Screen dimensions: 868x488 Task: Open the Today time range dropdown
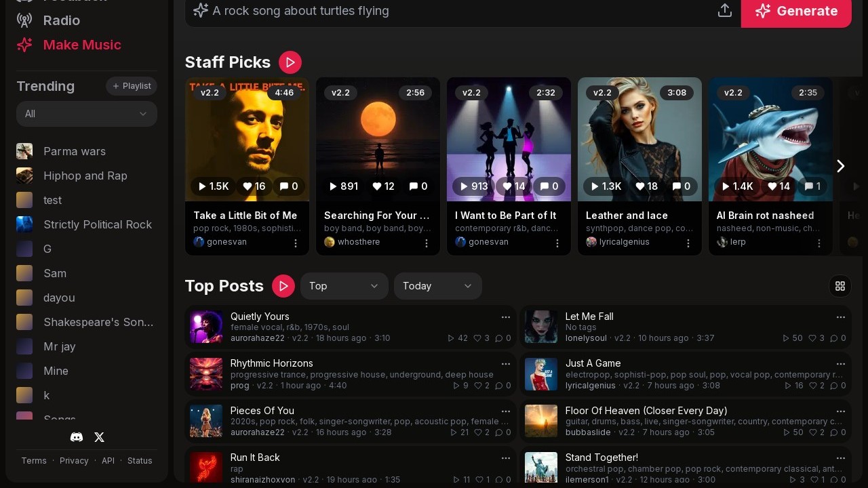point(437,286)
